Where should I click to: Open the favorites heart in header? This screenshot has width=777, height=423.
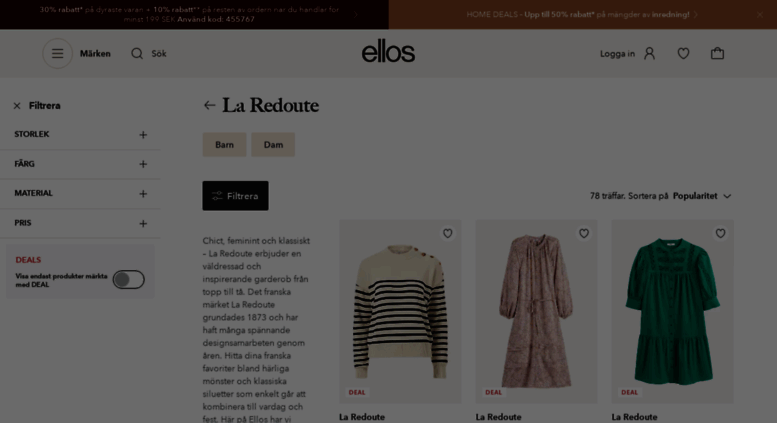(683, 53)
